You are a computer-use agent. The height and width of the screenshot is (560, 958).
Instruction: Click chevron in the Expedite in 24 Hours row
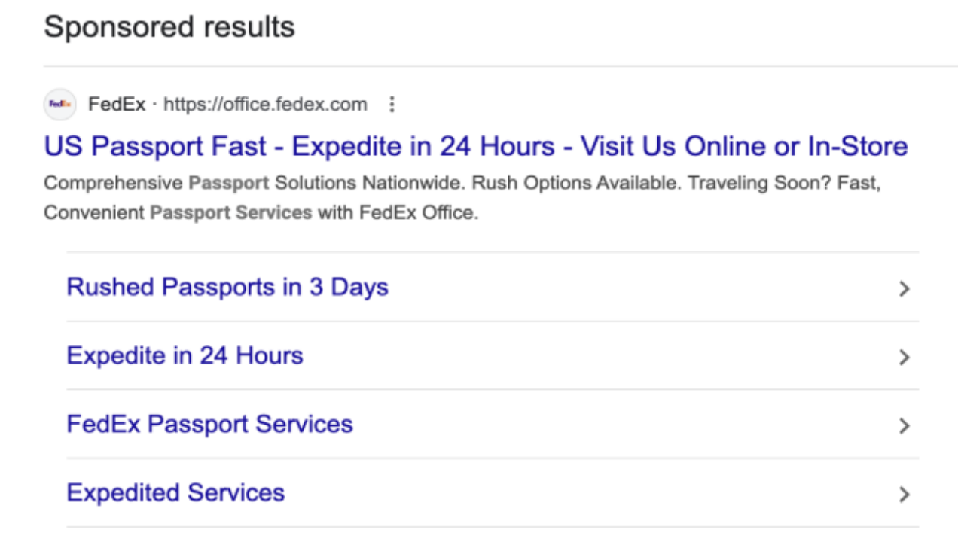905,357
